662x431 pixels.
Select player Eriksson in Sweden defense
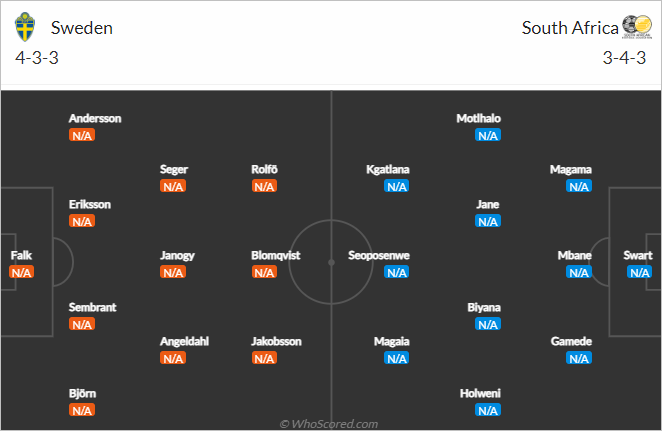[90, 204]
